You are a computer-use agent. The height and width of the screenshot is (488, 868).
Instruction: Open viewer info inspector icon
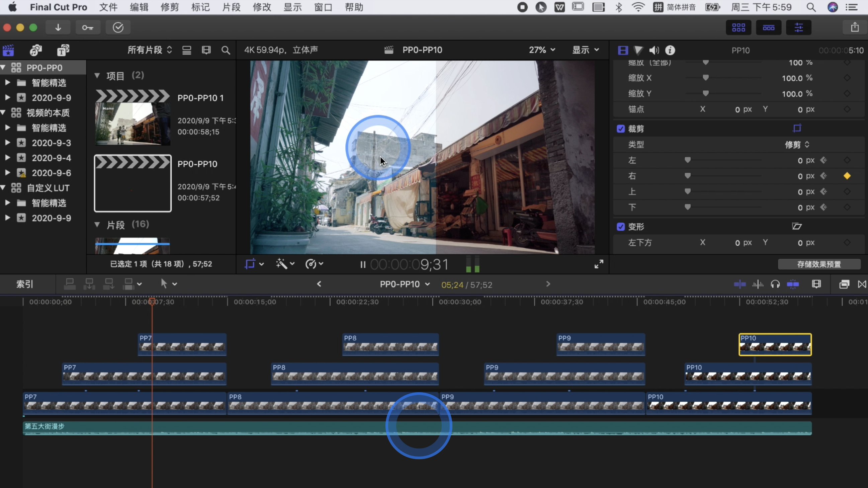[x=670, y=50]
